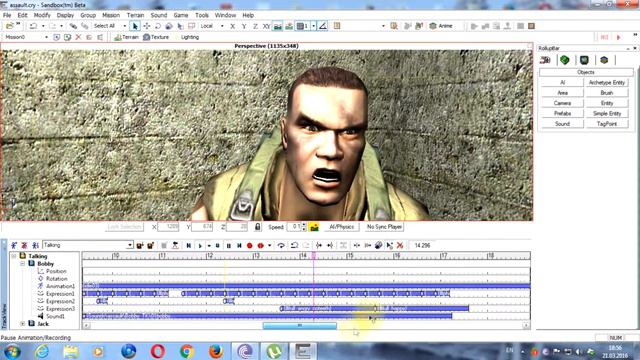The height and width of the screenshot is (360, 640).
Task: Open the File menu
Action: point(7,15)
